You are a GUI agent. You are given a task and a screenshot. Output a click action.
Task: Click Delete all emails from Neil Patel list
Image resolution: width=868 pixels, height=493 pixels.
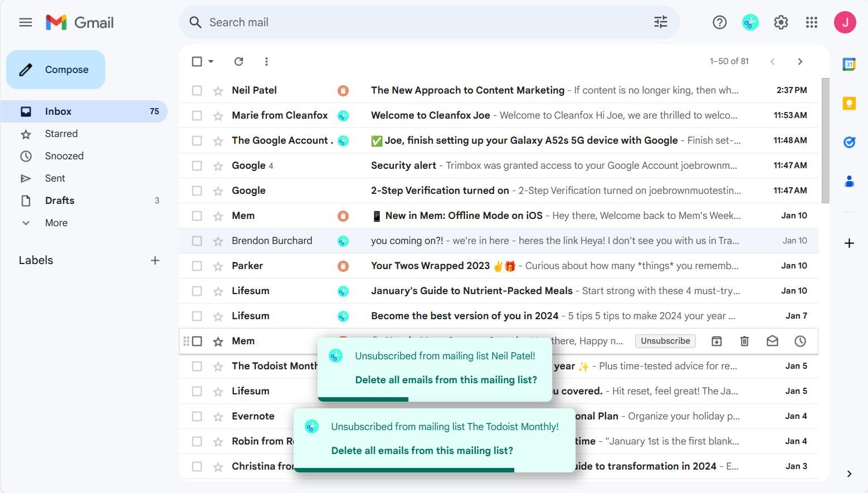point(446,379)
